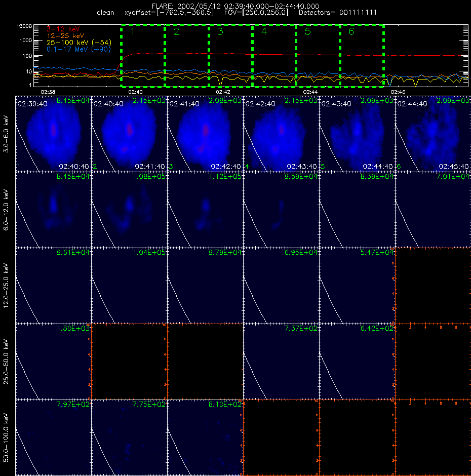Select the red "3-12 keV" legend entry
The image size is (471, 476).
[x=63, y=29]
